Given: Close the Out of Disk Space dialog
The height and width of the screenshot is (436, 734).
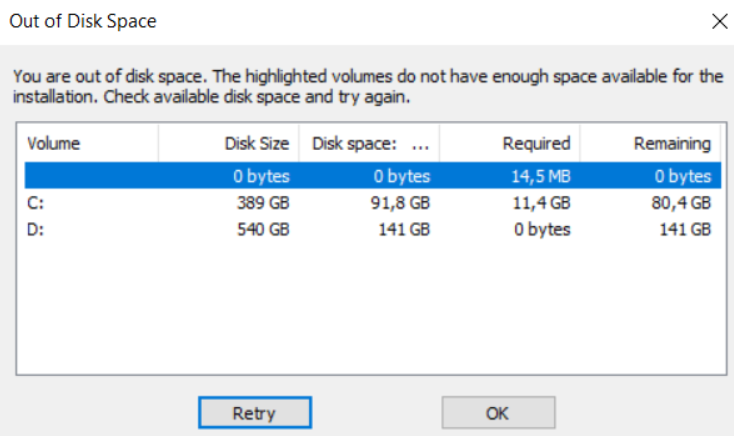Looking at the screenshot, I should click(x=717, y=20).
